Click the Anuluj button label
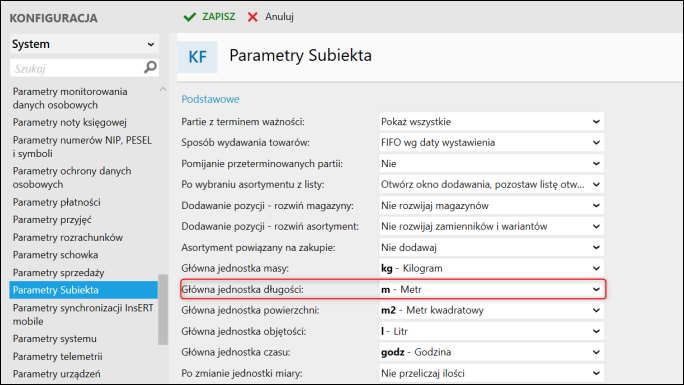This screenshot has height=385, width=684. [x=279, y=17]
